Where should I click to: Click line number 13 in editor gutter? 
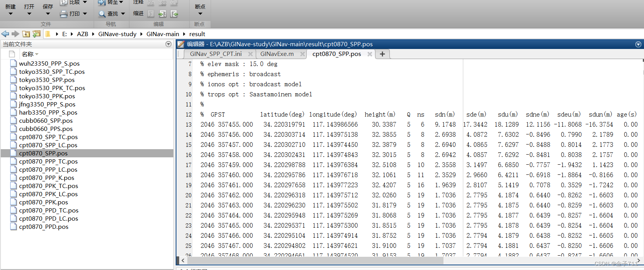coord(188,125)
